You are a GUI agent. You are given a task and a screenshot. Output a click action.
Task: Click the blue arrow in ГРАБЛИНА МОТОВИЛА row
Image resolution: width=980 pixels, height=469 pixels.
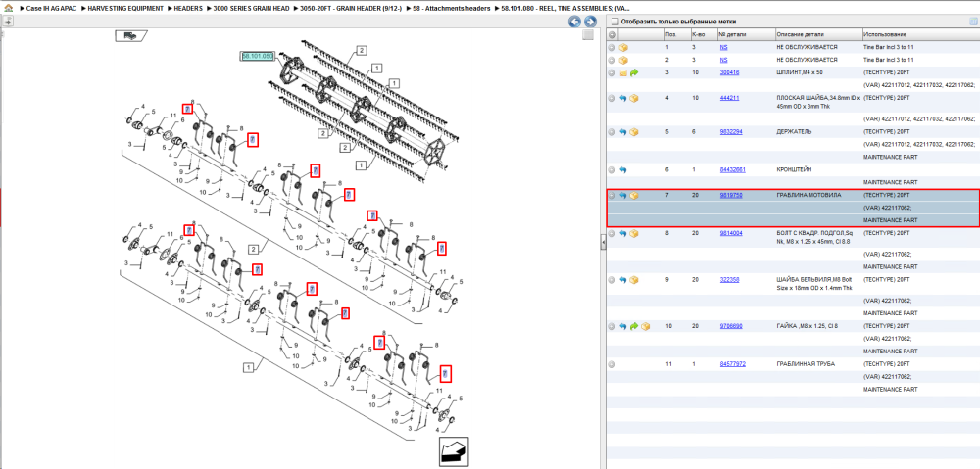623,196
